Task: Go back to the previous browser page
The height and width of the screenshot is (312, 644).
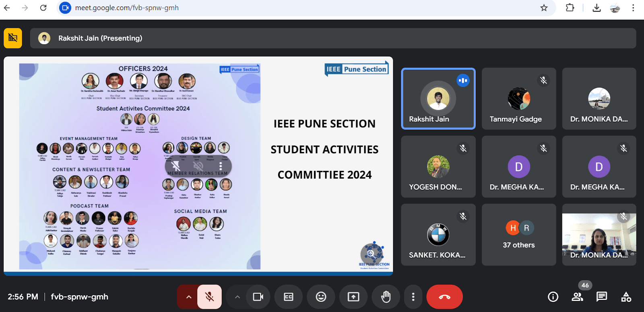Action: click(x=7, y=8)
